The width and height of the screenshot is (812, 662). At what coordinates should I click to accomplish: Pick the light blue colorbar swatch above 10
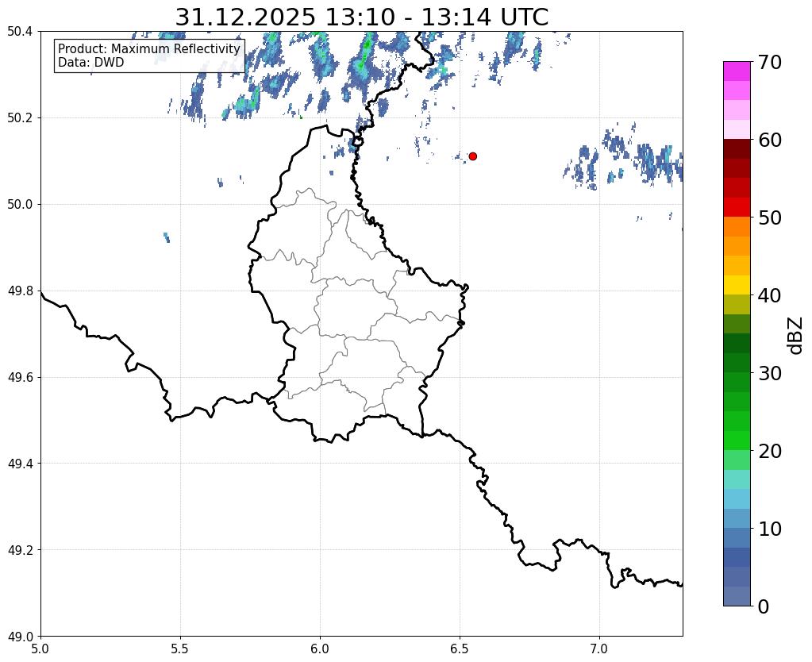[737, 498]
